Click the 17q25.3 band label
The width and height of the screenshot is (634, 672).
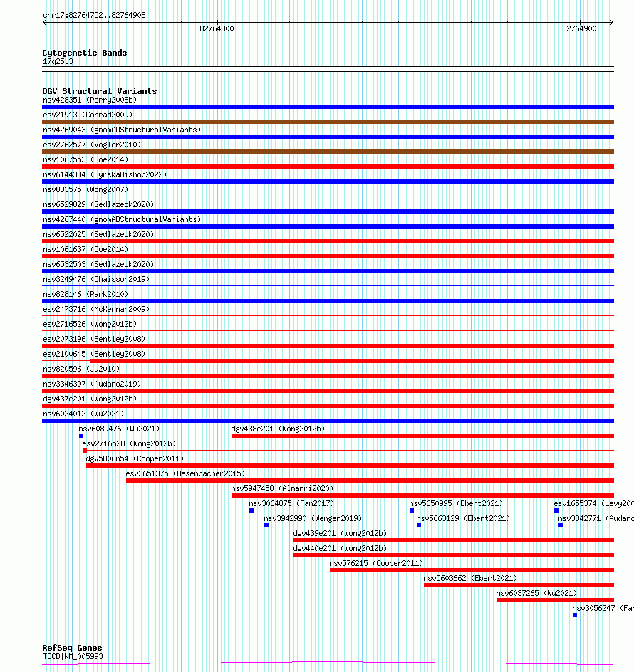tap(58, 62)
